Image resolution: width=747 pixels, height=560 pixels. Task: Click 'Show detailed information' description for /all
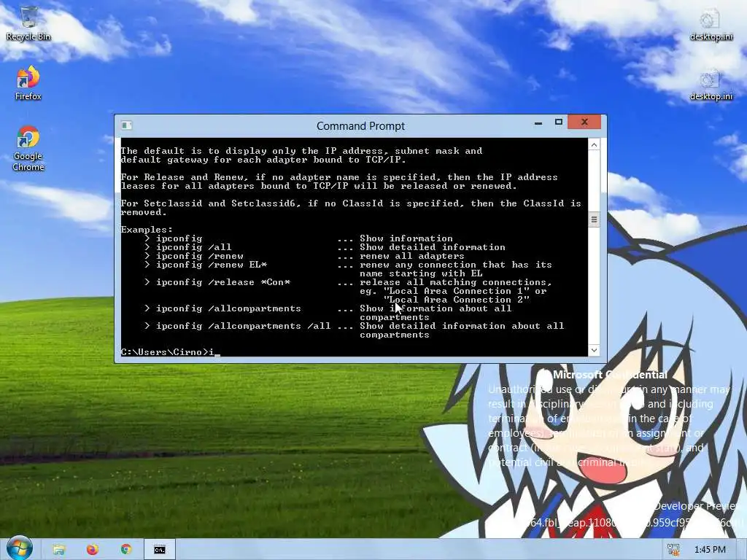pos(432,247)
